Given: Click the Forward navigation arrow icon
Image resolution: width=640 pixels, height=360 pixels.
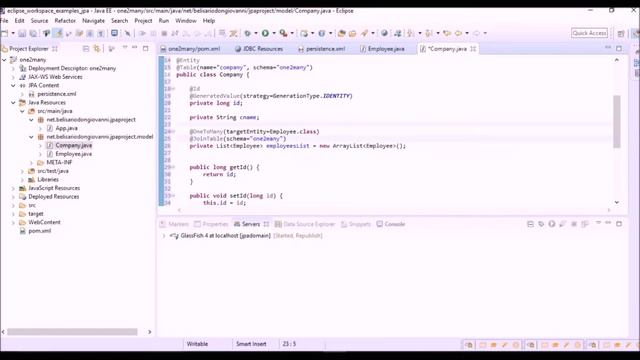Looking at the screenshot, I should 476,33.
